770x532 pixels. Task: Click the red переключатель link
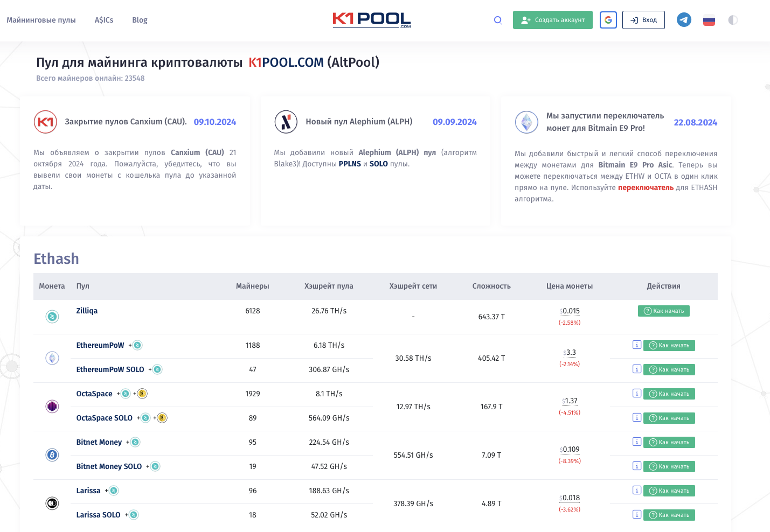[646, 187]
